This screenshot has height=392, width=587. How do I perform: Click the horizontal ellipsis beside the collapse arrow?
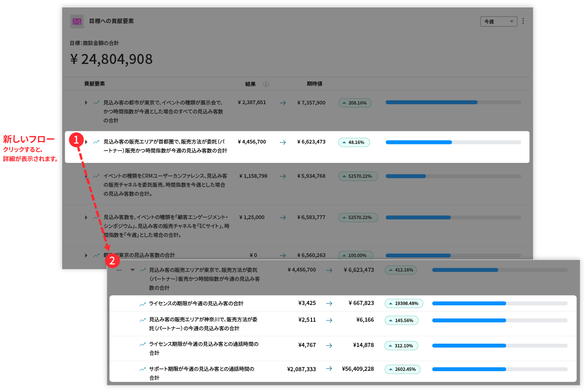tap(119, 270)
